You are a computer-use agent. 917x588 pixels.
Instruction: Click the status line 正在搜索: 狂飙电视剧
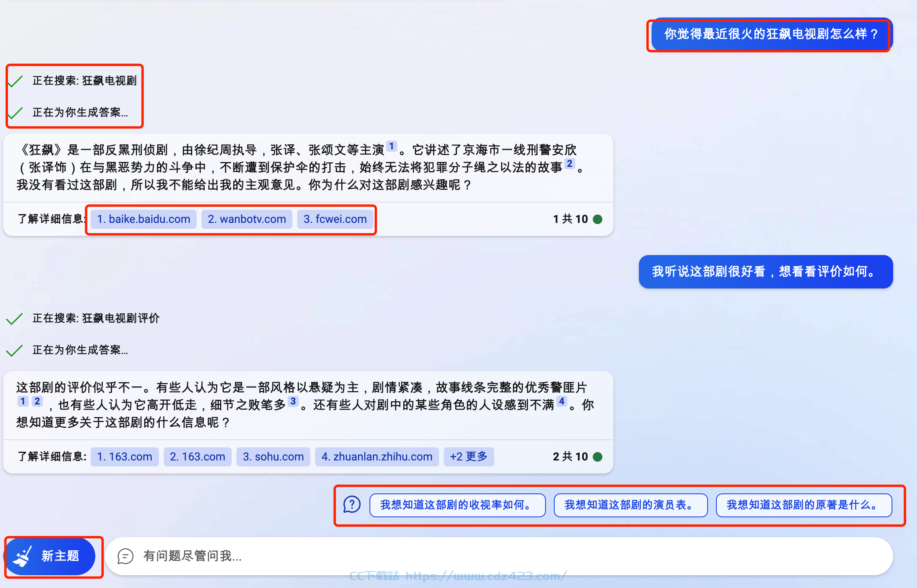(84, 81)
